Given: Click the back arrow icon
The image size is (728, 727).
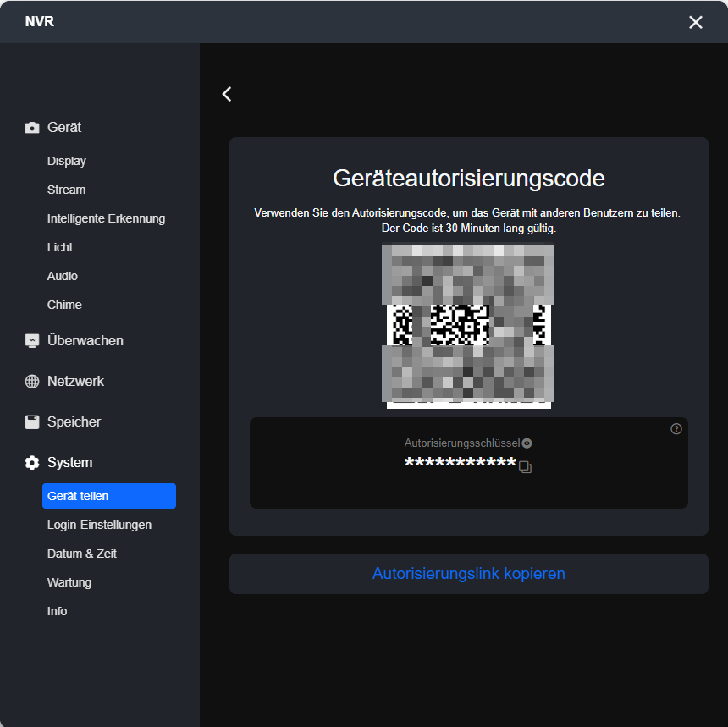Looking at the screenshot, I should tap(227, 94).
